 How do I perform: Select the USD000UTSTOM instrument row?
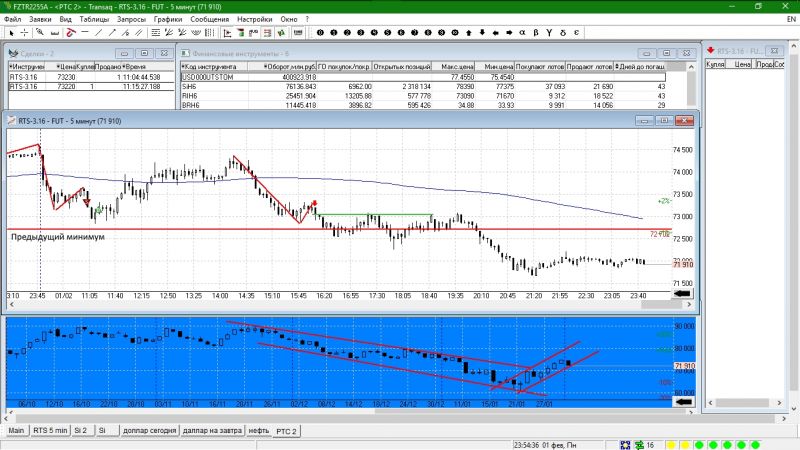tap(423, 77)
